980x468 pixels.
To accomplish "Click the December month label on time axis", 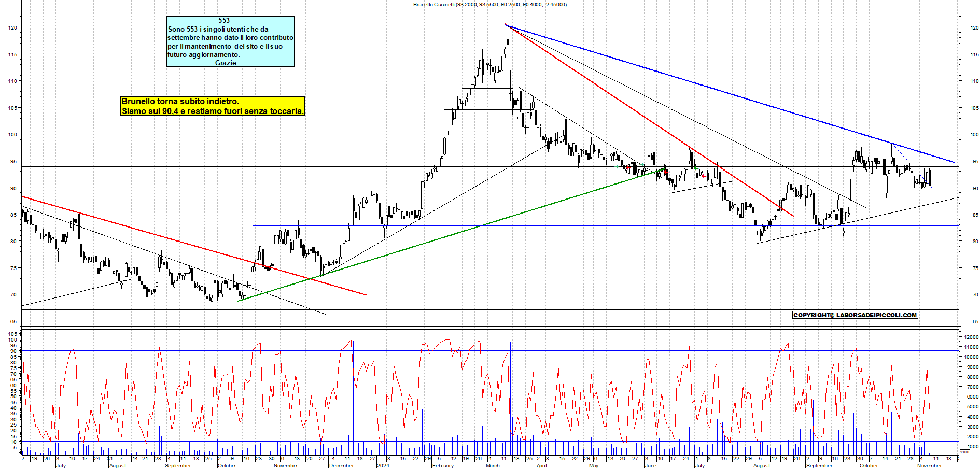I will (x=342, y=465).
